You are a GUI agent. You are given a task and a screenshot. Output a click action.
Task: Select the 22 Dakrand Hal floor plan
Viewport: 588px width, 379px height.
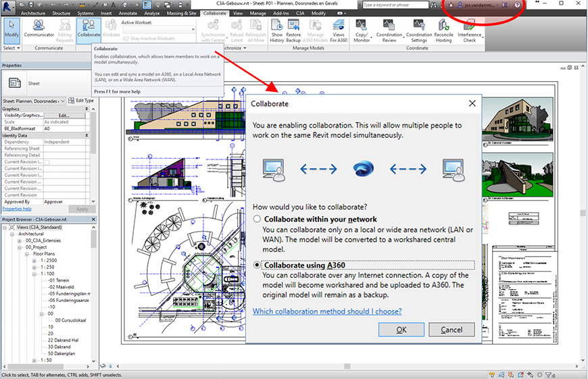63,340
